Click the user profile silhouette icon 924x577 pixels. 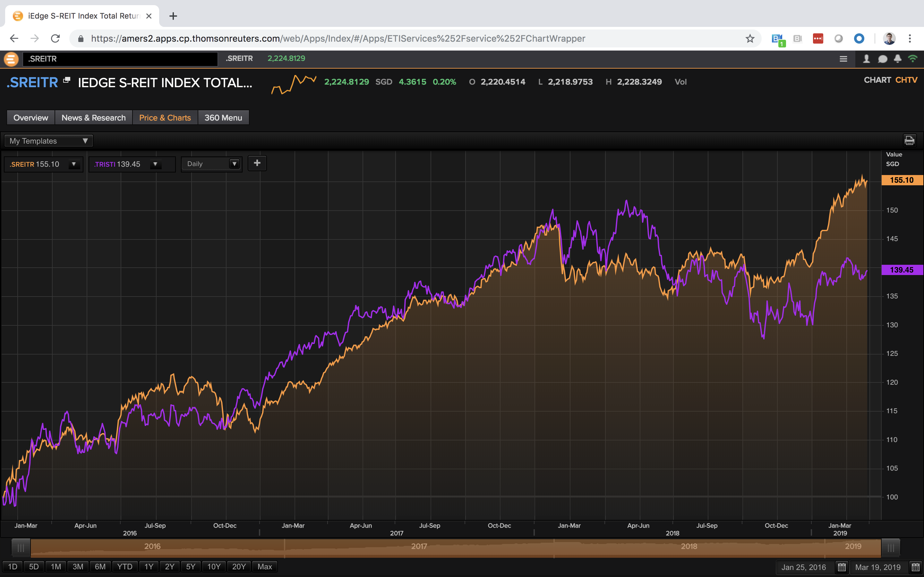click(x=866, y=59)
